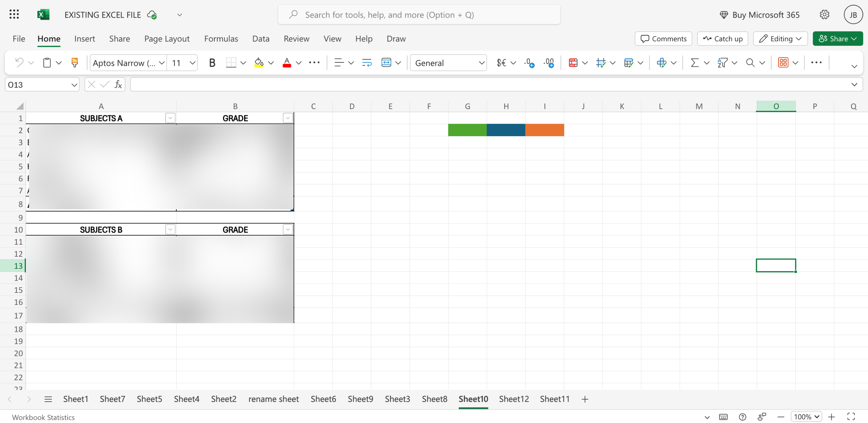Click the AutoSum sigma icon
This screenshot has height=423, width=868.
(694, 63)
